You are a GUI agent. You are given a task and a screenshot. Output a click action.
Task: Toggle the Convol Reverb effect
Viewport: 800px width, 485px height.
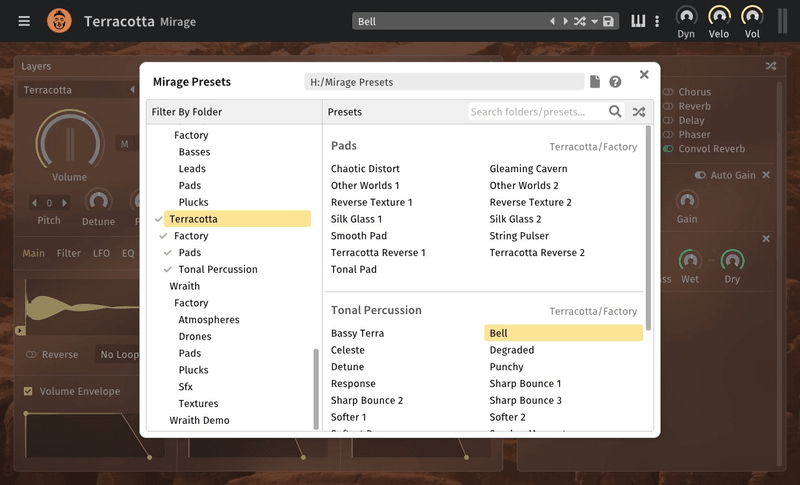click(x=668, y=149)
